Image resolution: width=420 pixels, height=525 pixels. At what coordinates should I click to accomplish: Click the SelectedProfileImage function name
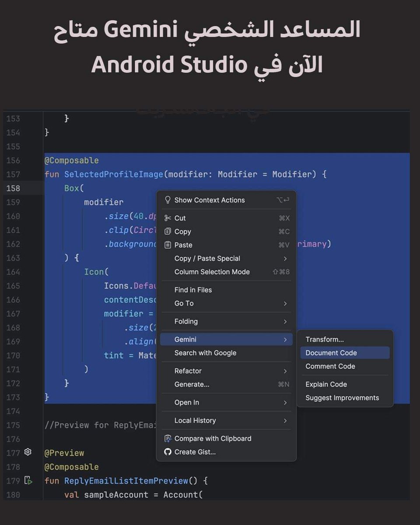pyautogui.click(x=114, y=174)
